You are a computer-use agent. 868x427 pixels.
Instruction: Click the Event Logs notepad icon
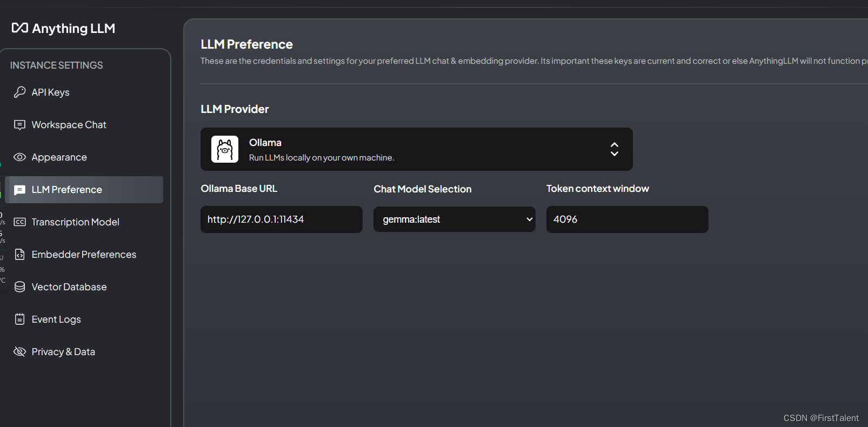click(x=20, y=319)
